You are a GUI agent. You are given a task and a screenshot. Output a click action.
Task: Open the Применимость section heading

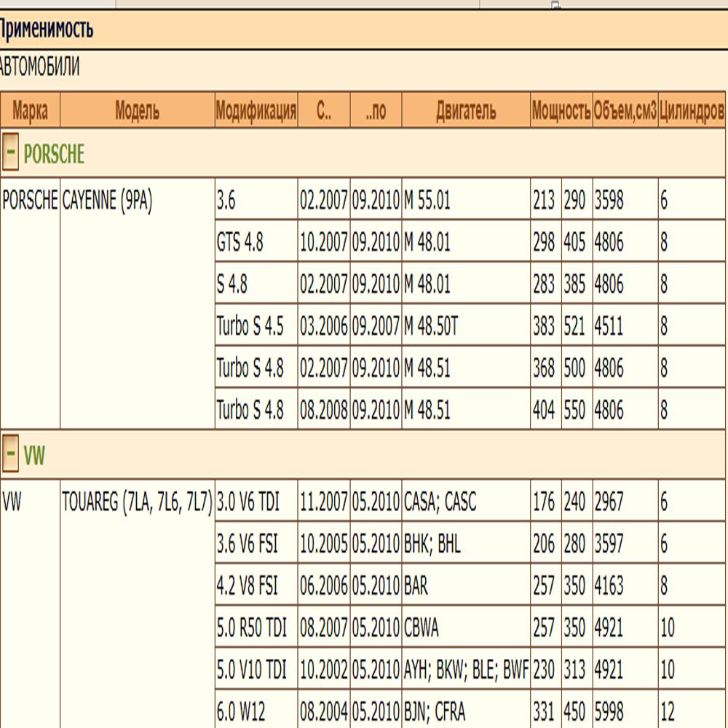pos(47,30)
